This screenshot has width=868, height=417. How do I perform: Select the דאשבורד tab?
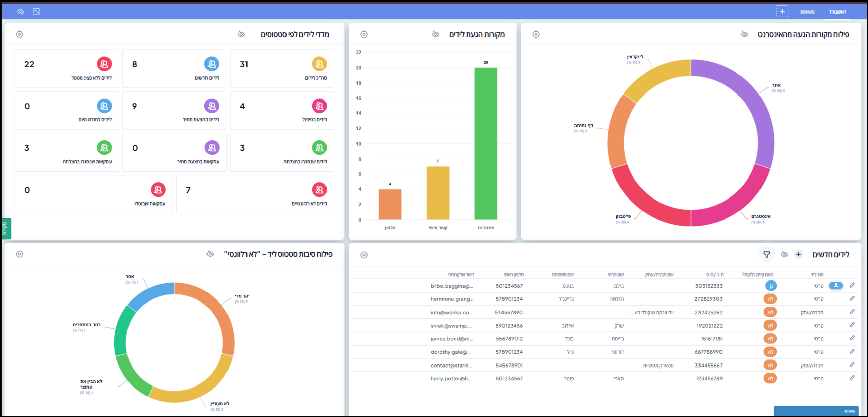click(837, 12)
